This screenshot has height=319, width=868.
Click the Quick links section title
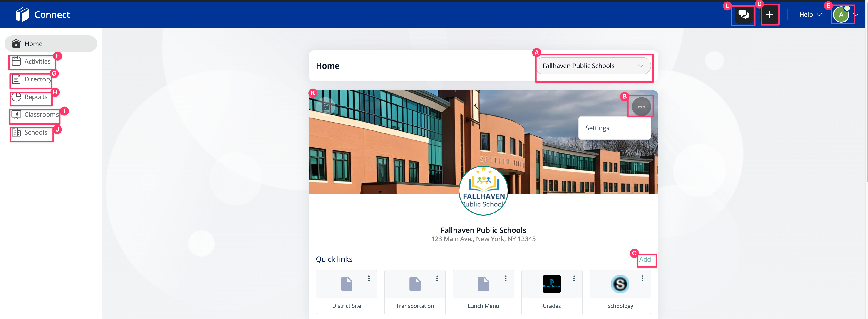click(x=334, y=259)
